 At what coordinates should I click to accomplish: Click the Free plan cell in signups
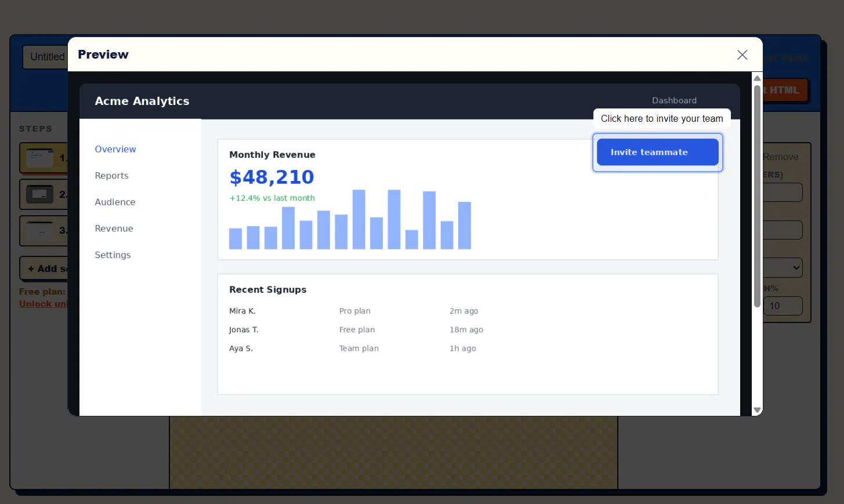coord(357,329)
